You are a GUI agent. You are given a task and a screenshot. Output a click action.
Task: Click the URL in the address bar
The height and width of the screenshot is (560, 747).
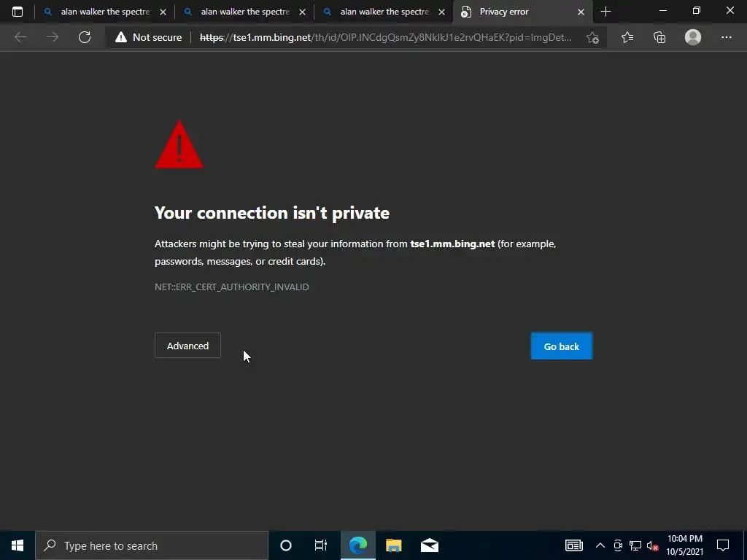tap(385, 37)
